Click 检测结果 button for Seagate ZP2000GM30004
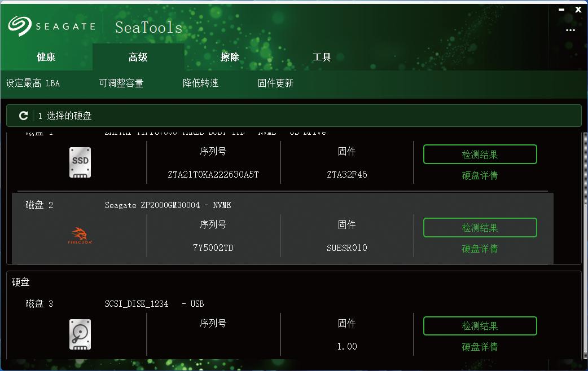 pyautogui.click(x=480, y=228)
